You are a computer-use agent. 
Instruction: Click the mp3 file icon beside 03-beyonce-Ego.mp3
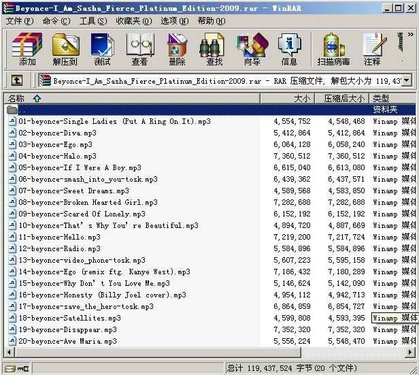point(12,144)
